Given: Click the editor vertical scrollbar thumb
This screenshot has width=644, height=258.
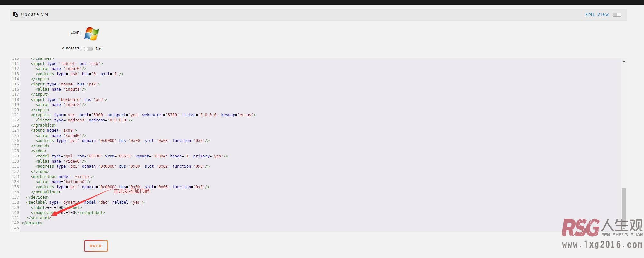Looking at the screenshot, I should pyautogui.click(x=623, y=206).
